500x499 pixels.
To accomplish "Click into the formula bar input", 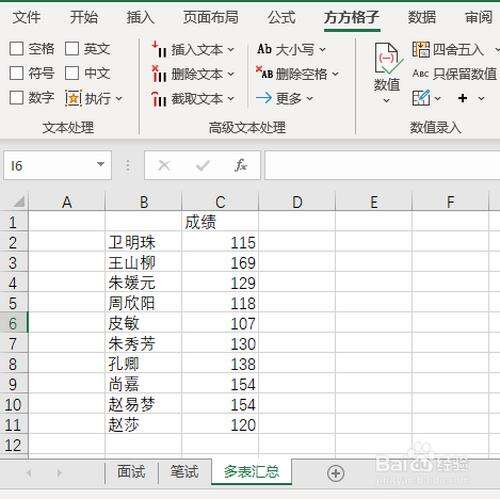I will pos(382,165).
